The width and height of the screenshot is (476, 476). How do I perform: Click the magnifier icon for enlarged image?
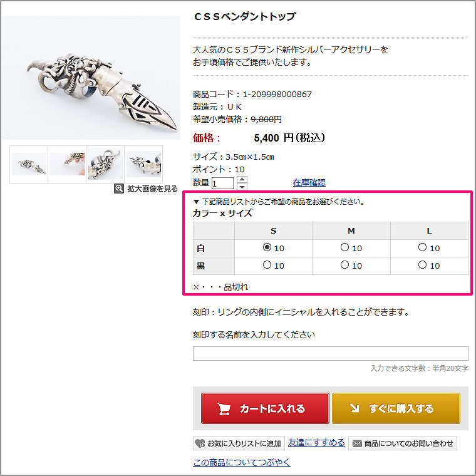pos(119,189)
